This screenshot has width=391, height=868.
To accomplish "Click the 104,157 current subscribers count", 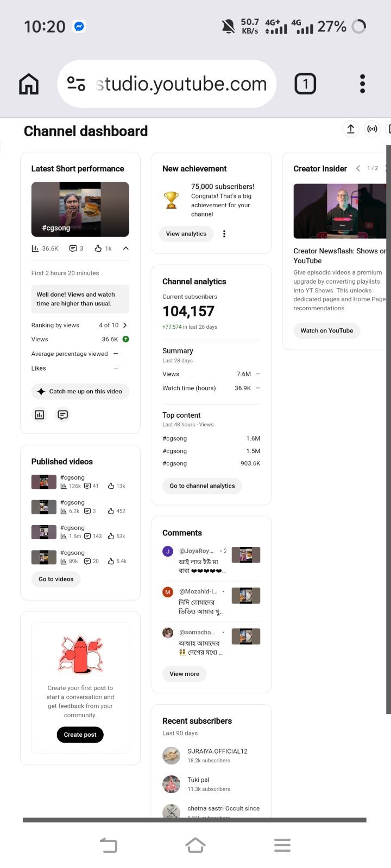I will (x=188, y=311).
